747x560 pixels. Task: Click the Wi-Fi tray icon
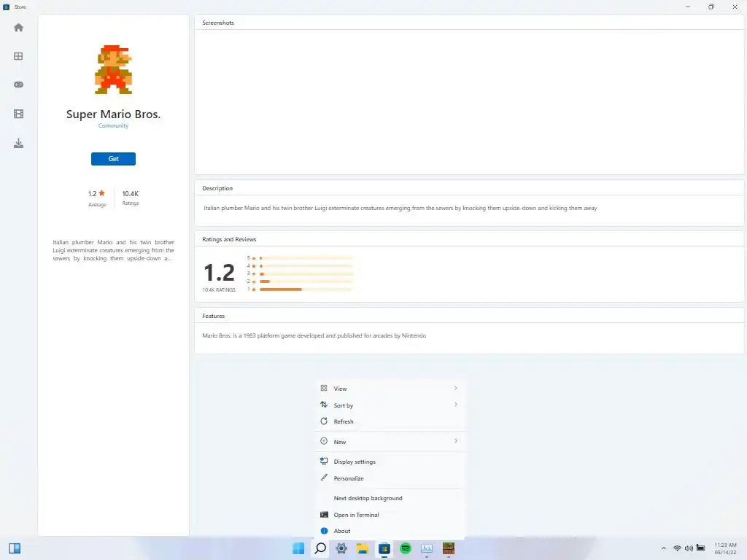[676, 548]
